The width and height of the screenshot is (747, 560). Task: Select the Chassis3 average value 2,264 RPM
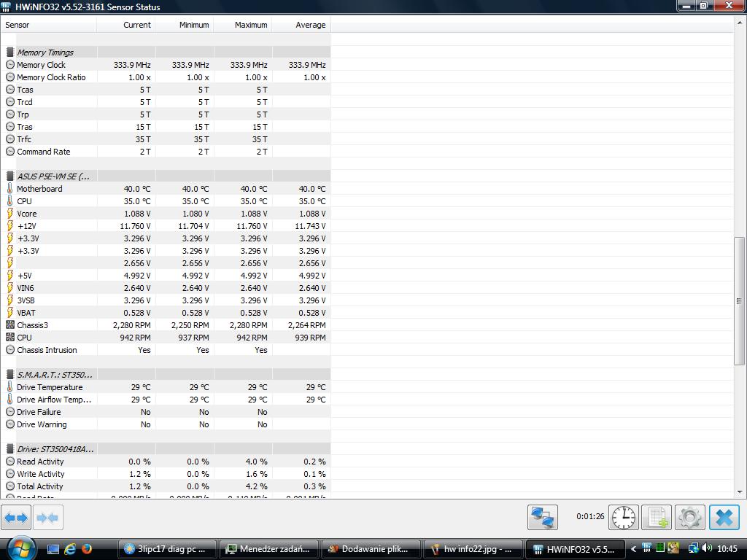(307, 325)
